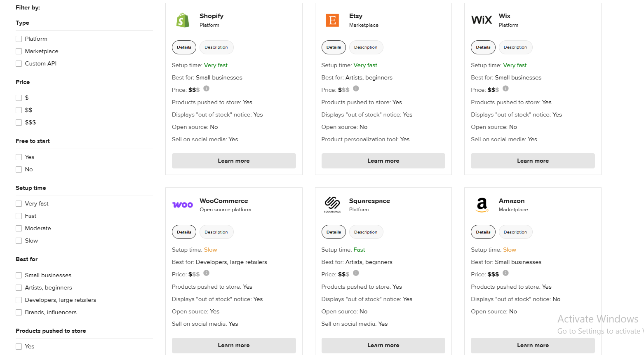Switch to Etsy Details tab
The image size is (644, 355).
tap(334, 47)
